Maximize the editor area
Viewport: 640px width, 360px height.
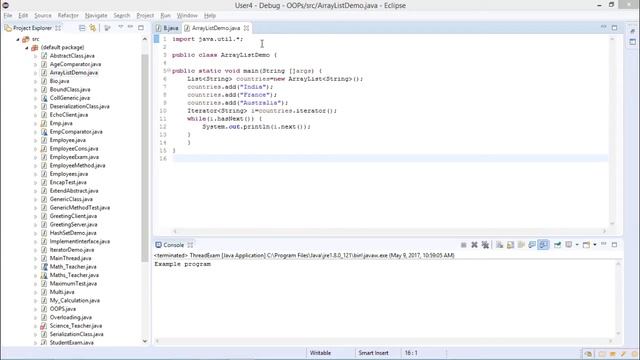pos(614,27)
